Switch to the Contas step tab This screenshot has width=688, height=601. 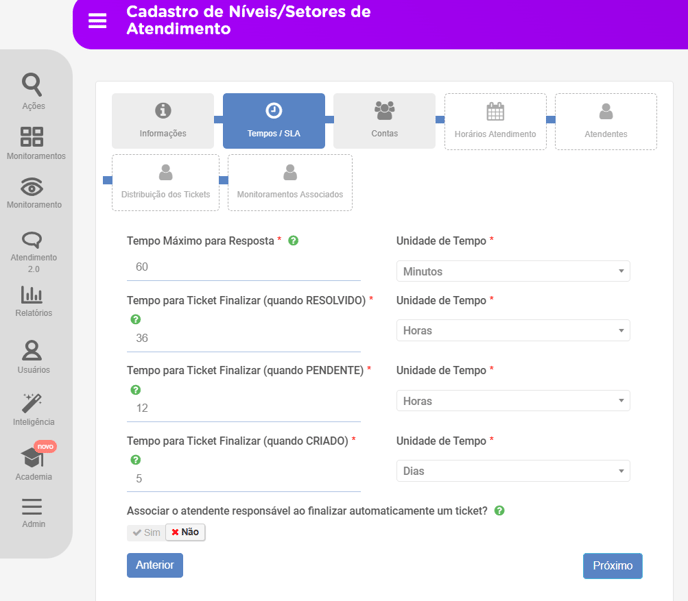[384, 121]
